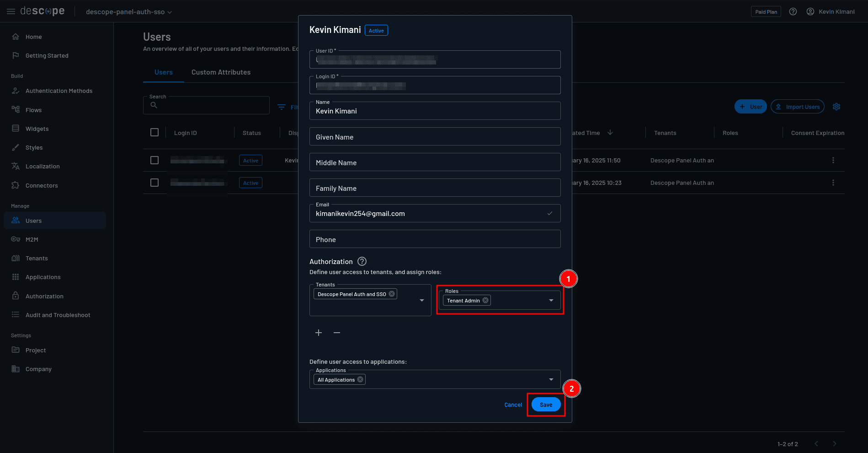The image size is (868, 453).
Task: Open the hamburger navigation menu
Action: [x=11, y=11]
